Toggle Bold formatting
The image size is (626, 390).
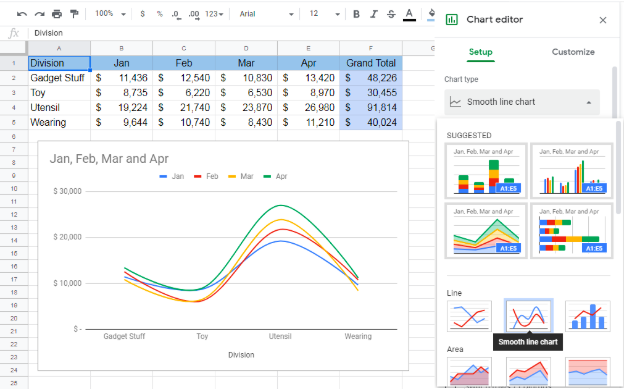point(356,14)
